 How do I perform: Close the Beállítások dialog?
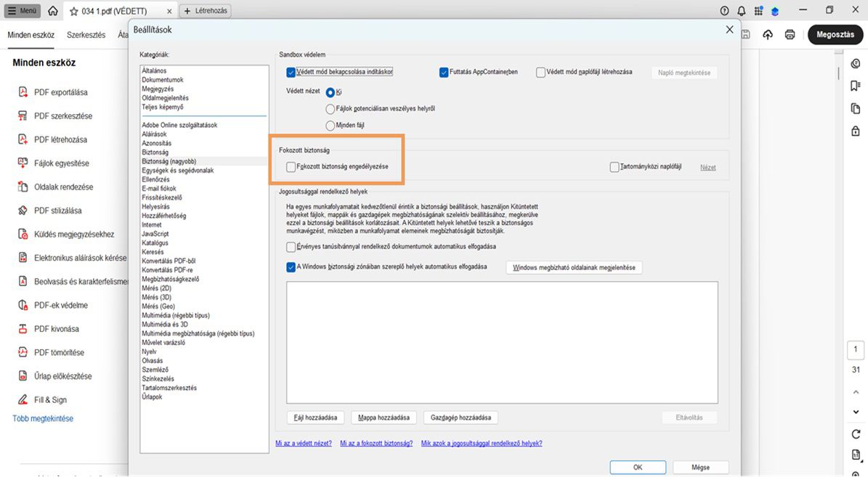[x=729, y=29]
